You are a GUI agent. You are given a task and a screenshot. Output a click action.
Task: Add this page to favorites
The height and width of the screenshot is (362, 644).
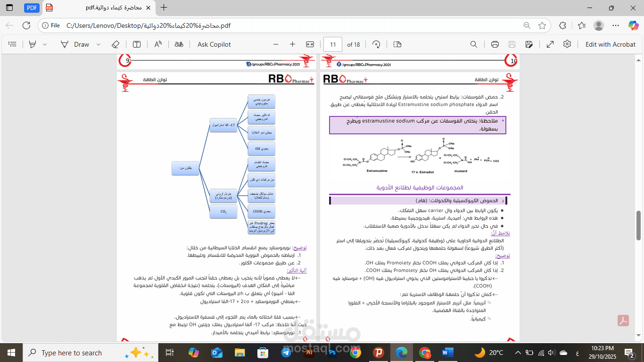[x=542, y=25]
